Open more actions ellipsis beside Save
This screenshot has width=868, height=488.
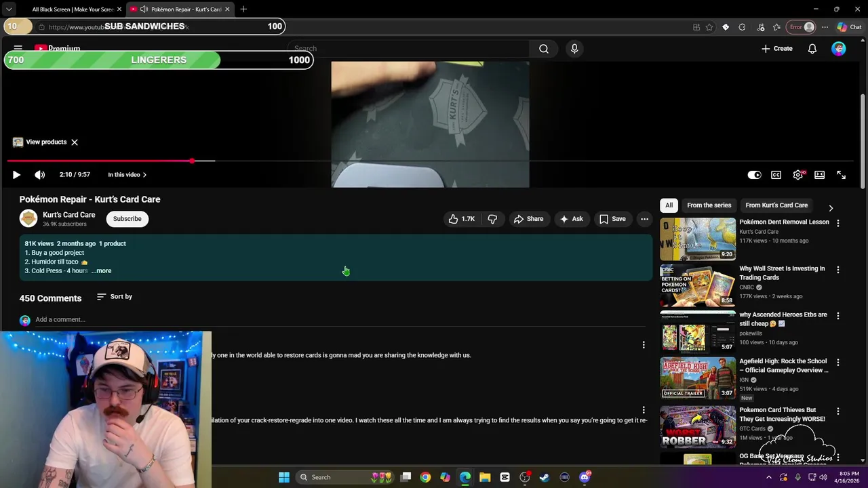click(644, 219)
